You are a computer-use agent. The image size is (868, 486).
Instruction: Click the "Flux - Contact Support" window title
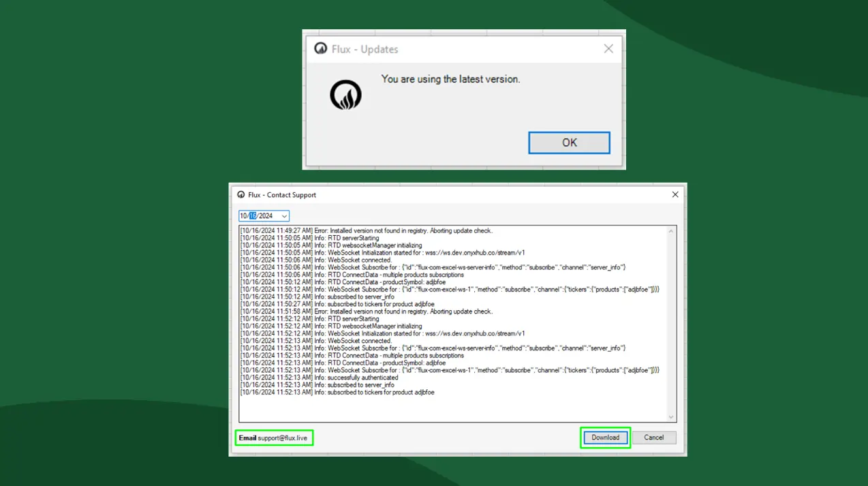[282, 195]
